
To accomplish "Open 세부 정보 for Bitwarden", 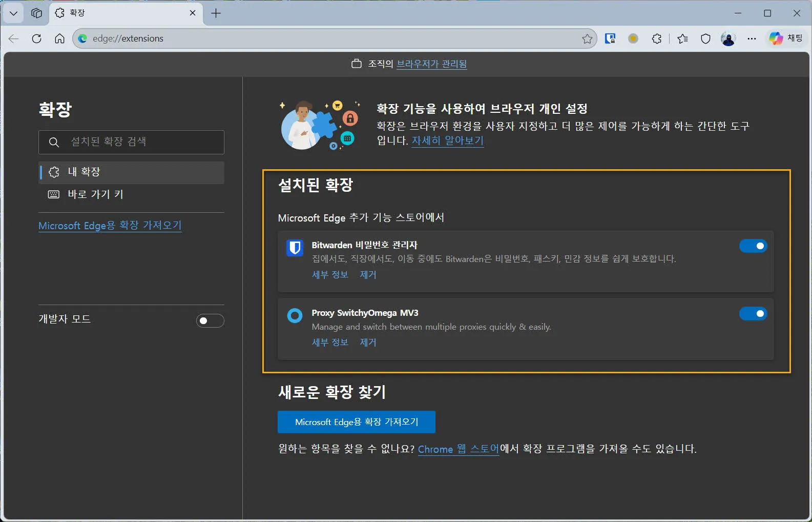I will click(x=330, y=275).
